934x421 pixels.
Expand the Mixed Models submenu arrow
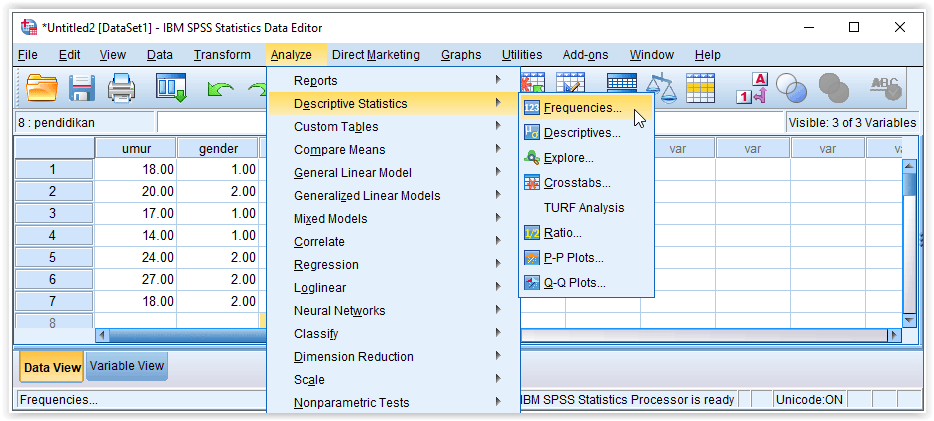point(498,217)
